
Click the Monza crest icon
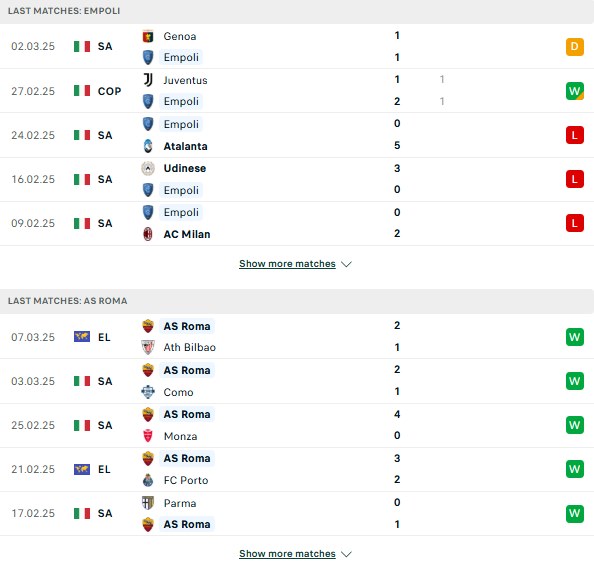148,436
